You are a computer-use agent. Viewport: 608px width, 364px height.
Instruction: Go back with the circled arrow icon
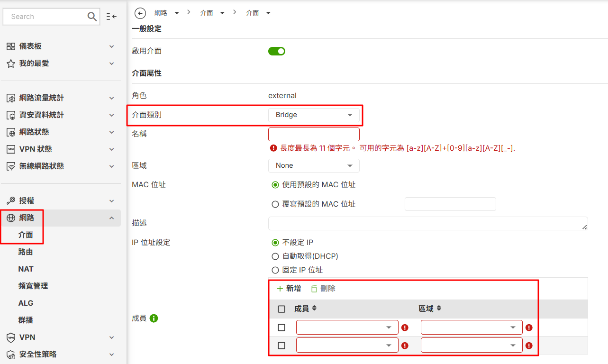(x=140, y=13)
